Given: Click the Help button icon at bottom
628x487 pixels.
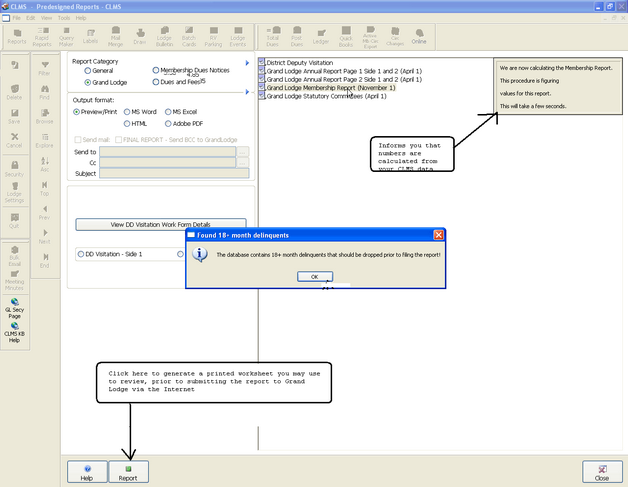Looking at the screenshot, I should point(87,472).
